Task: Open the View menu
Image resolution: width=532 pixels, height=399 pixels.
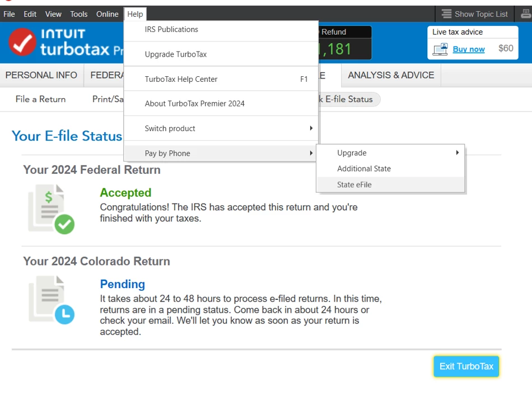Action: (x=53, y=14)
